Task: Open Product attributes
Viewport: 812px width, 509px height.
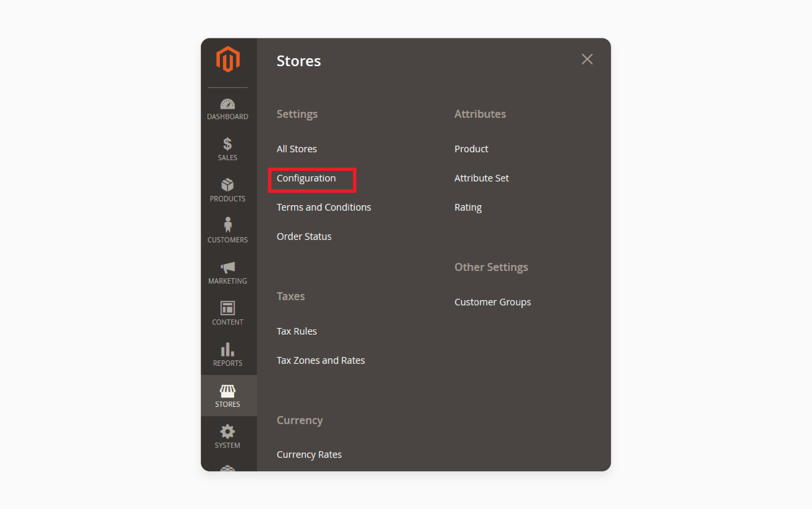Action: [x=471, y=149]
